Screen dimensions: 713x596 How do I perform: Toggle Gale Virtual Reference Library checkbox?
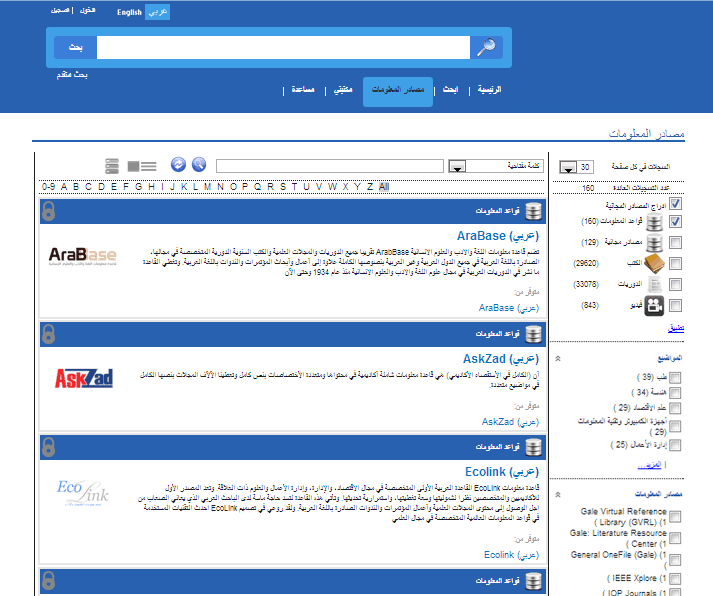point(675,516)
